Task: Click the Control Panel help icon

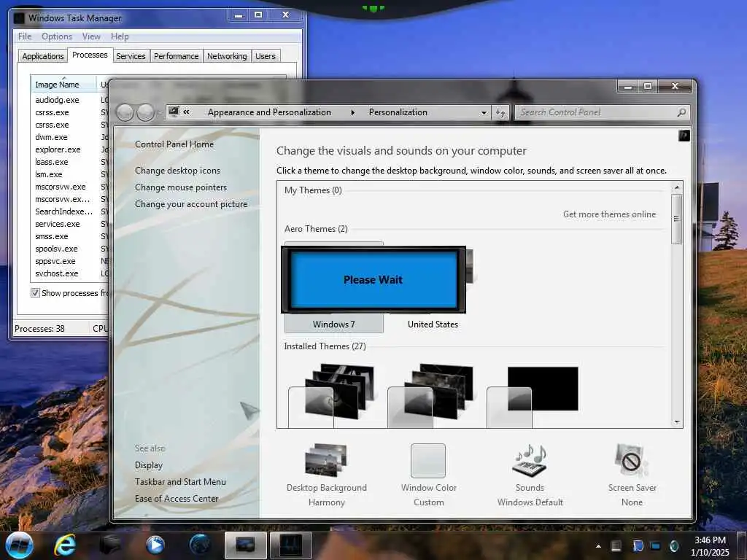Action: point(684,136)
